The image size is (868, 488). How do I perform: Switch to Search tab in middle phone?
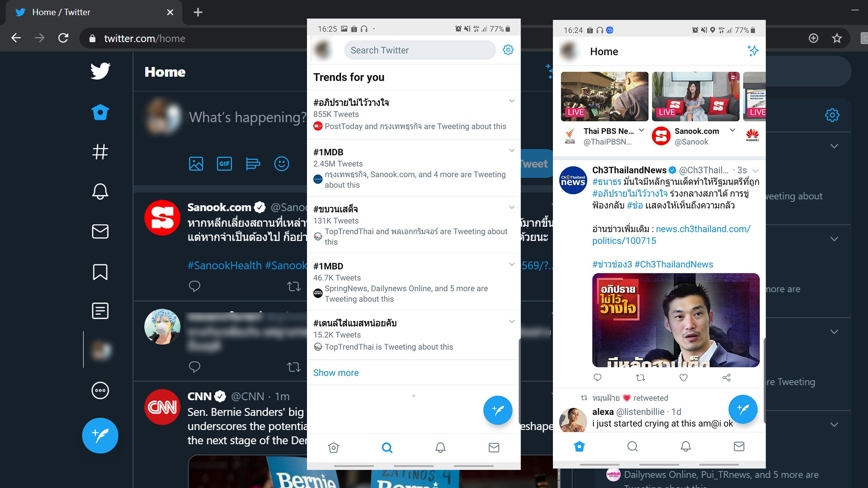387,447
